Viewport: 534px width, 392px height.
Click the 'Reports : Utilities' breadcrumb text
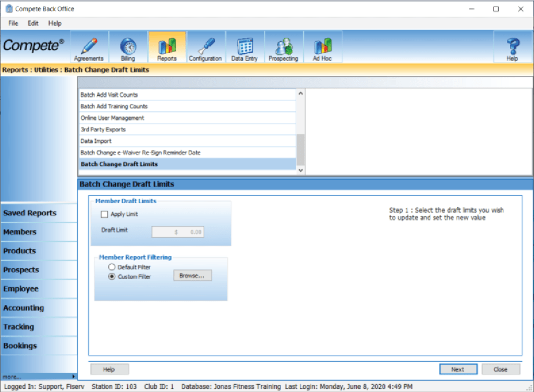click(x=30, y=70)
